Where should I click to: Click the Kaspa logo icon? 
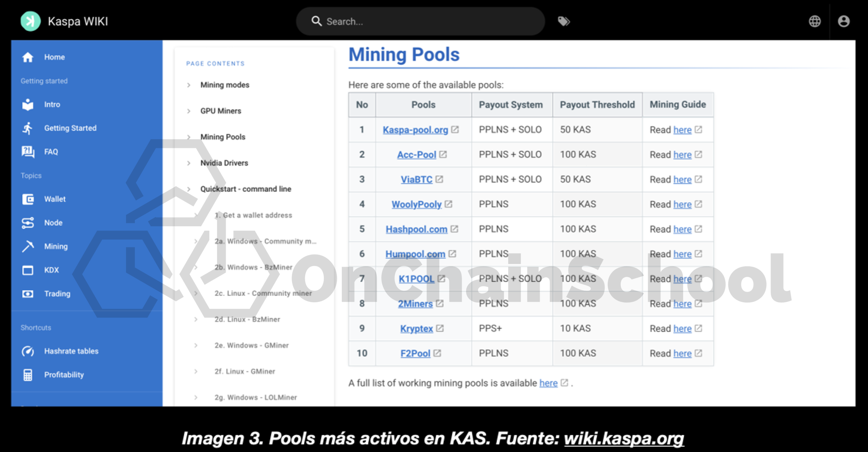(30, 21)
